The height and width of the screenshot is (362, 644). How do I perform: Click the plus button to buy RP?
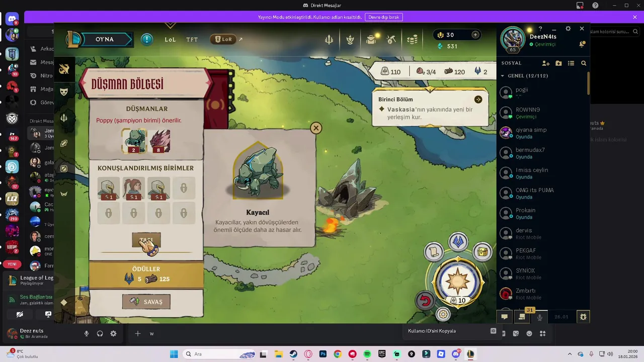point(475,35)
